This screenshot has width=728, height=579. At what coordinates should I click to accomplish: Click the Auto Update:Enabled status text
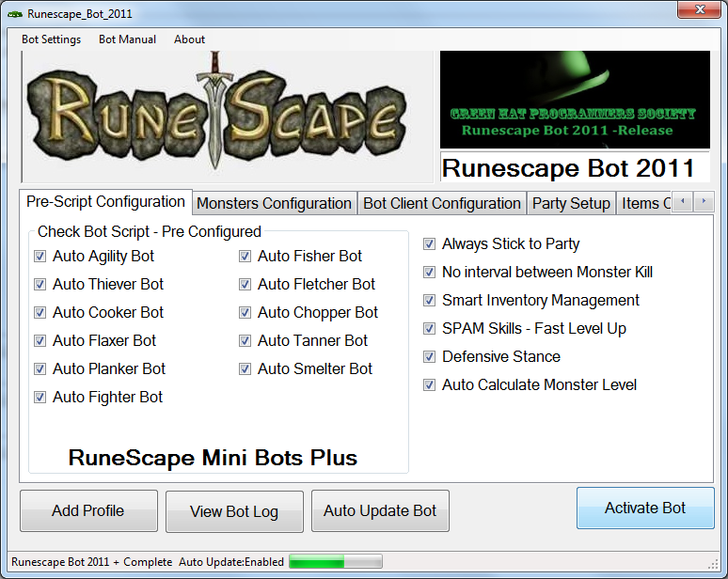point(231,562)
